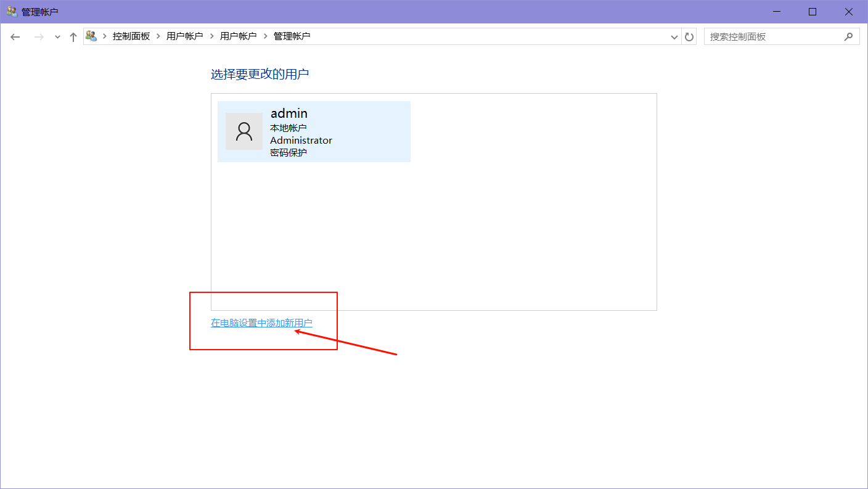868x489 pixels.
Task: Close the 管理帐户 window
Action: [x=849, y=12]
